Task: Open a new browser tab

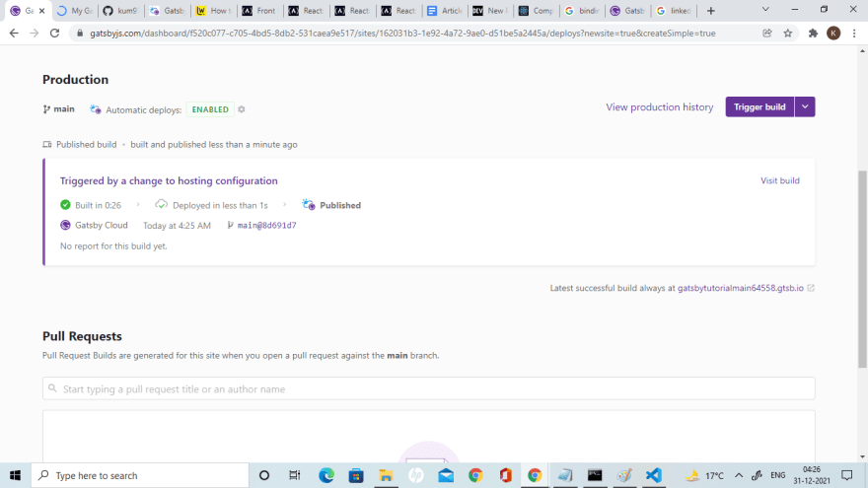Action: tap(711, 11)
